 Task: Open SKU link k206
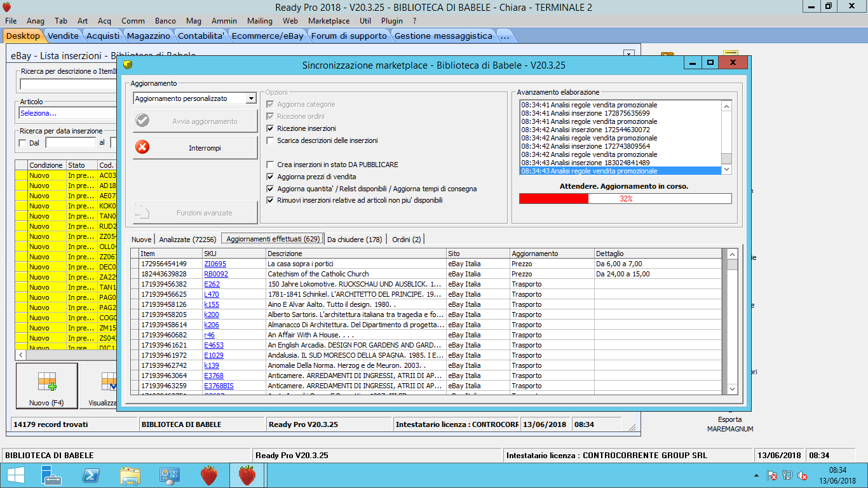coord(212,325)
